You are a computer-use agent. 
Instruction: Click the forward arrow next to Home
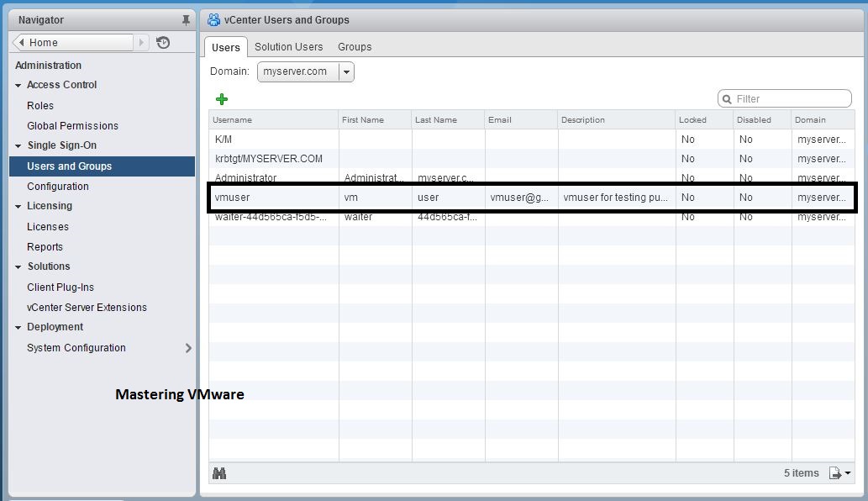141,43
